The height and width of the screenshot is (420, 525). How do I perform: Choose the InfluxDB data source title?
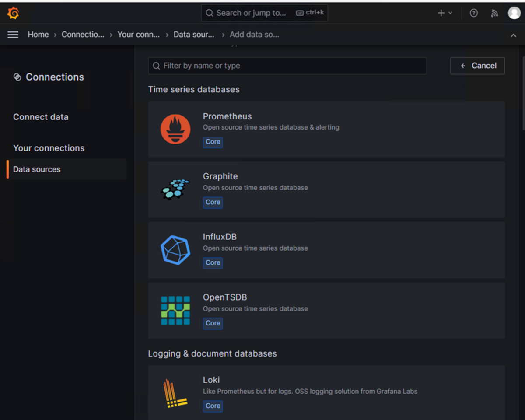(220, 237)
